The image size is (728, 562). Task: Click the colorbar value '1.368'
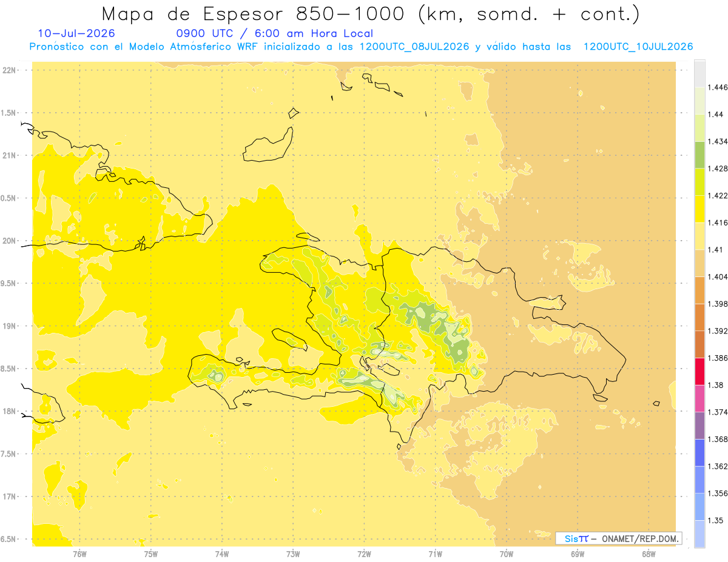click(x=718, y=439)
